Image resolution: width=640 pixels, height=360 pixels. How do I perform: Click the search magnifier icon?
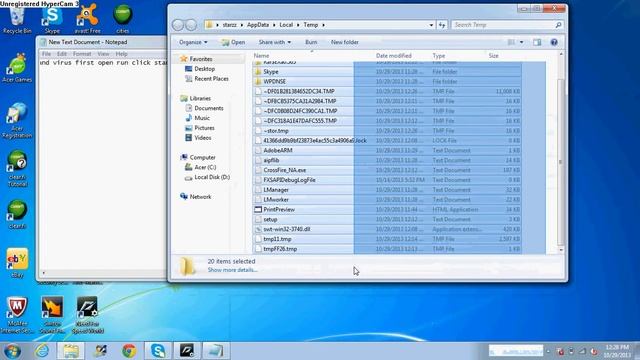point(558,25)
